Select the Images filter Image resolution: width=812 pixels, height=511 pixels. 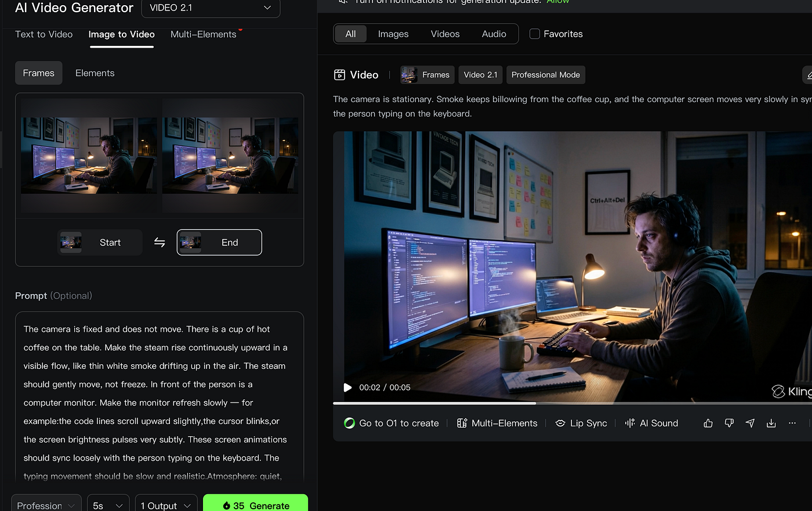pos(393,34)
